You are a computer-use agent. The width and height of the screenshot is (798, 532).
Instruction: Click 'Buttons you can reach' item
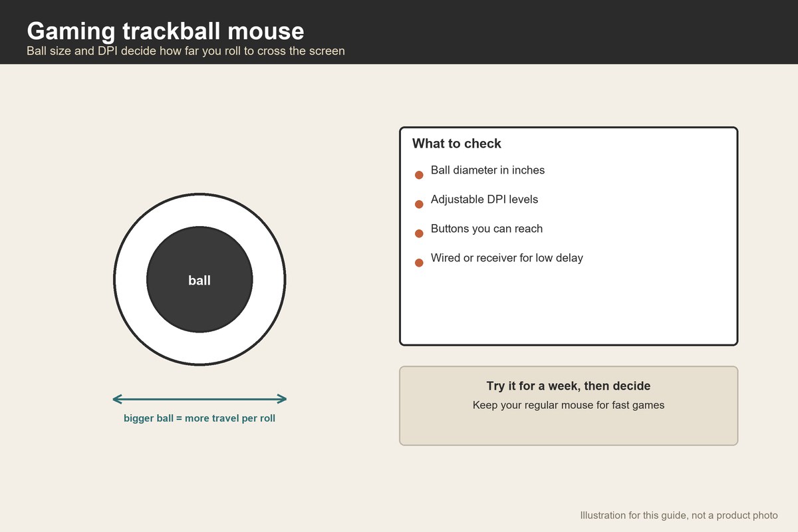487,229
